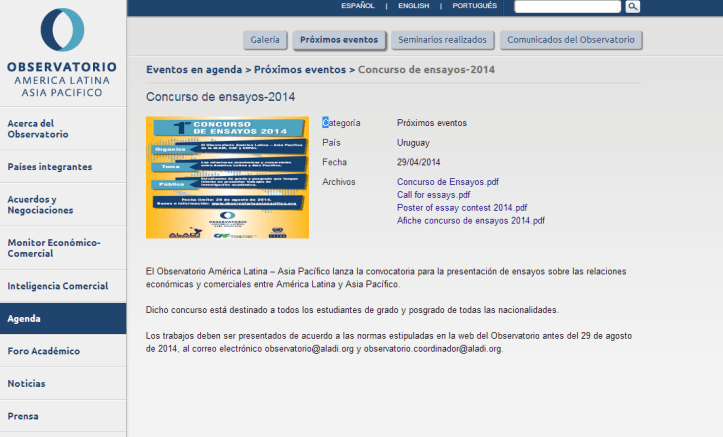Open the Seminarios realizados tab
Viewport: 723px width, 437px height.
pyautogui.click(x=442, y=40)
